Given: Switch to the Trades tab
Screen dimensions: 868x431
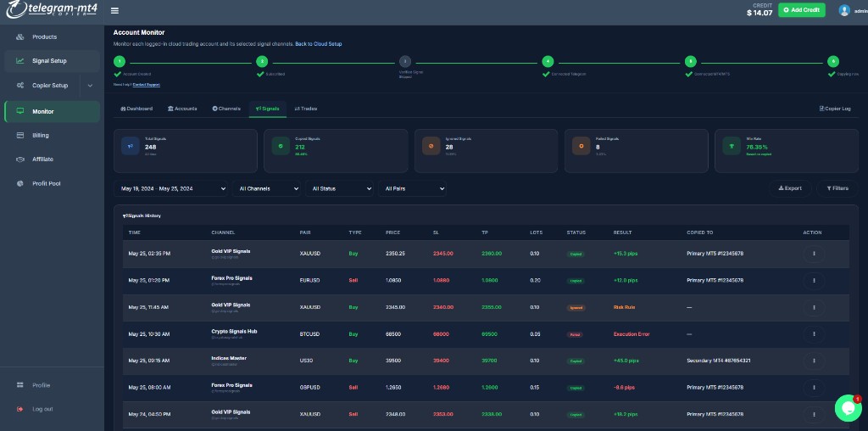Looking at the screenshot, I should (x=305, y=109).
